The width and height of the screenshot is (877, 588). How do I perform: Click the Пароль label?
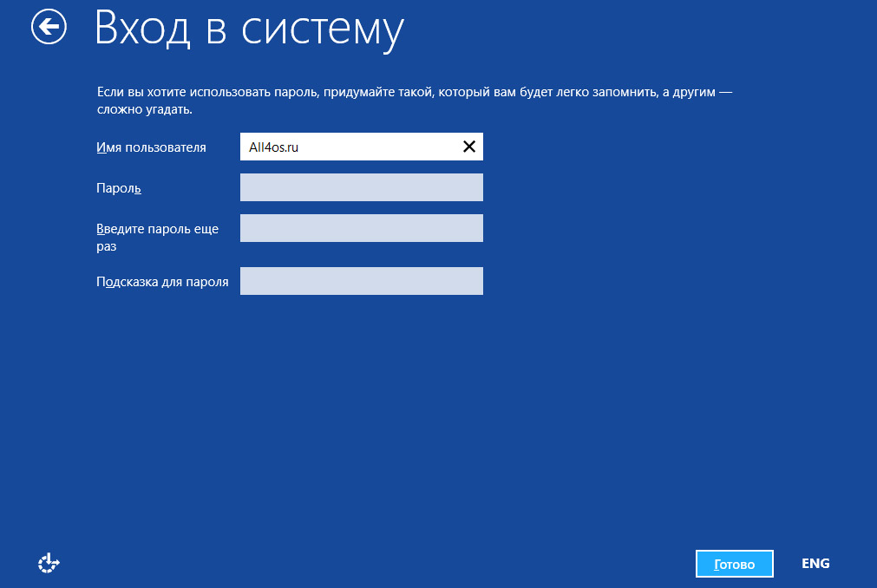pos(119,188)
